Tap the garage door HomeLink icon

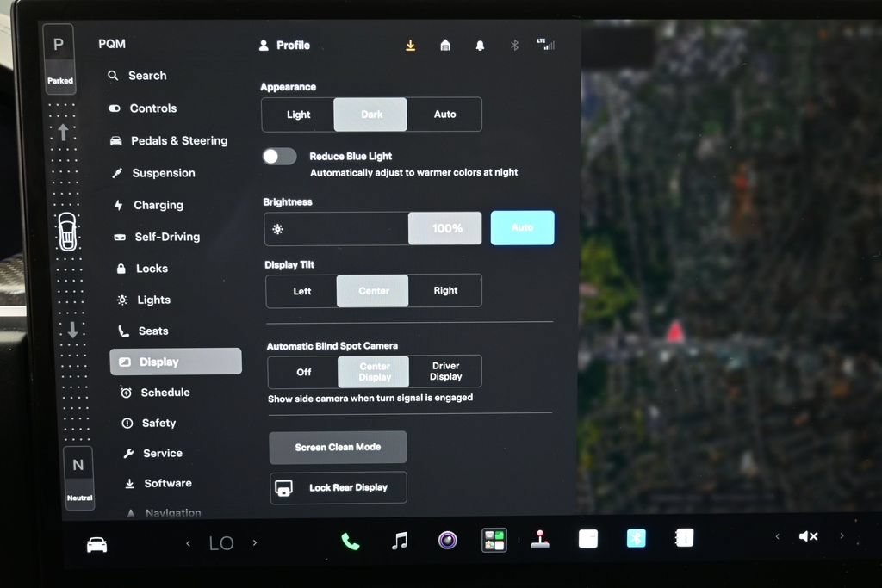click(x=445, y=45)
